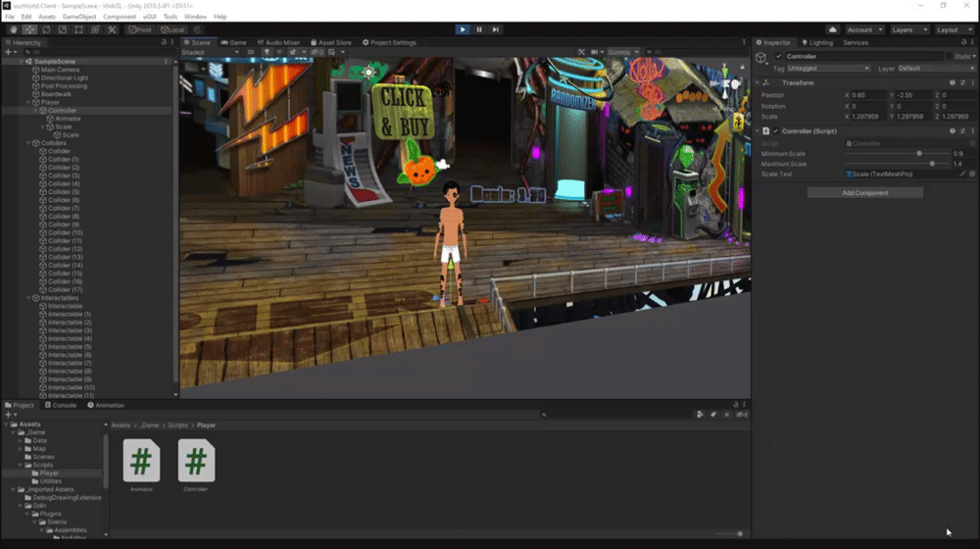Image resolution: width=980 pixels, height=549 pixels.
Task: Open the cloud Collab icon
Action: click(832, 29)
